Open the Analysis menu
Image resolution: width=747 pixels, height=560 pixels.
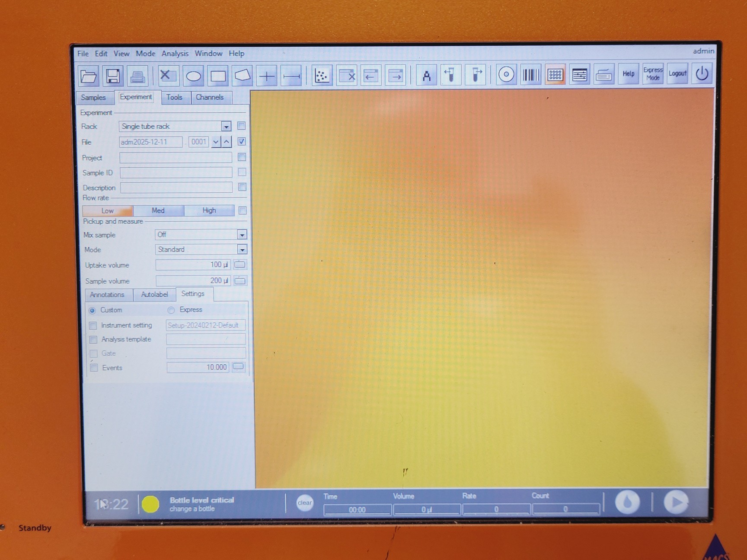click(x=175, y=53)
